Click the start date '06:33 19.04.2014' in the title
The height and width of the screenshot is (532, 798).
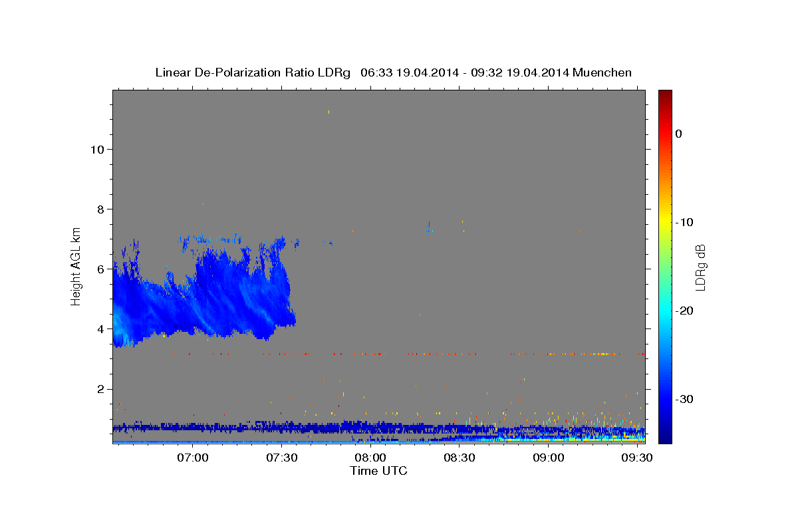(x=409, y=72)
